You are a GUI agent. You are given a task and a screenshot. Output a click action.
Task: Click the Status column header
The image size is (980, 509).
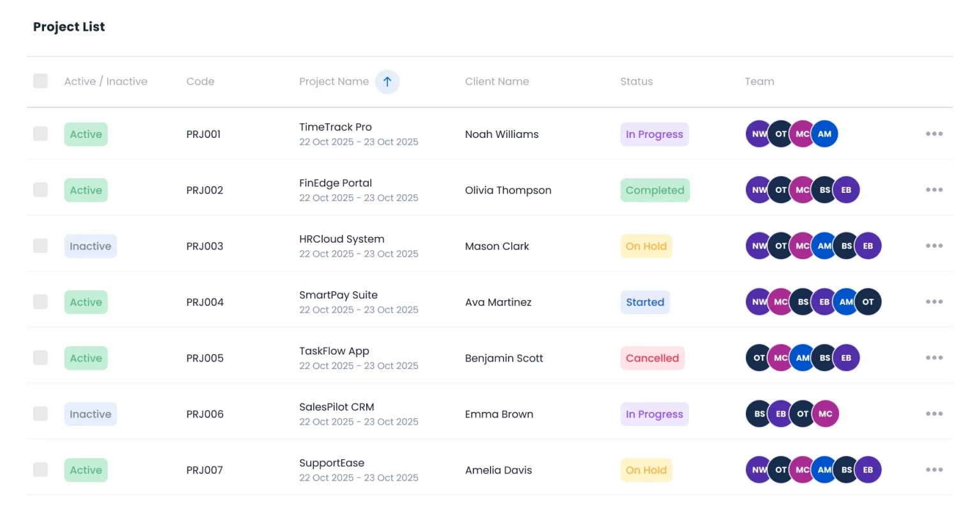click(x=637, y=82)
